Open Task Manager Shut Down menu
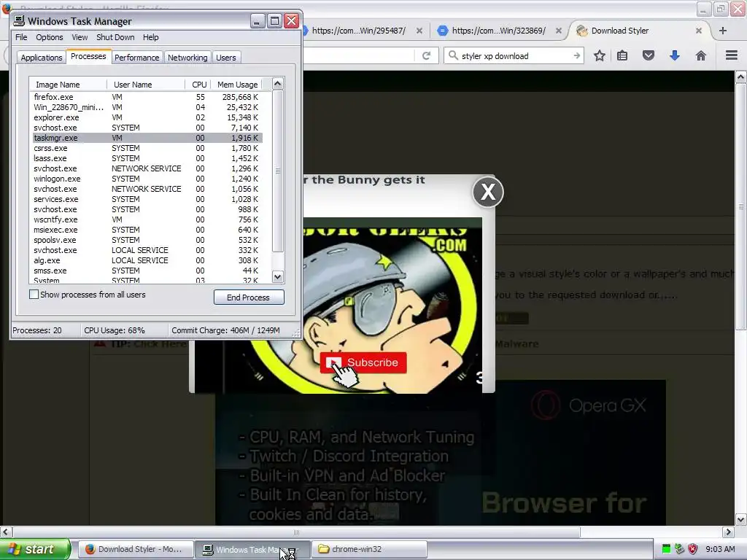This screenshot has height=560, width=747. pos(115,37)
